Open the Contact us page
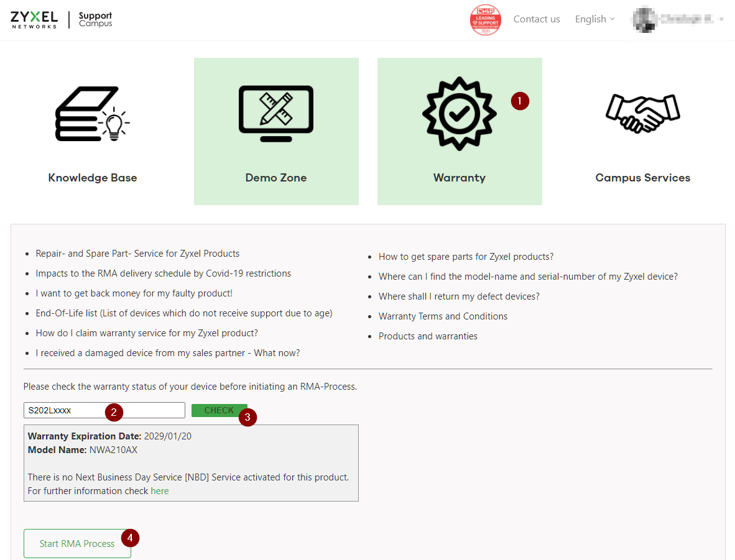This screenshot has width=735, height=560. [536, 19]
